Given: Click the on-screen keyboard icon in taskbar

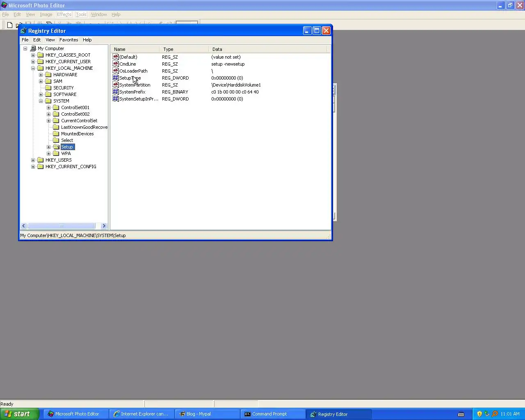Looking at the screenshot, I should click(461, 414).
